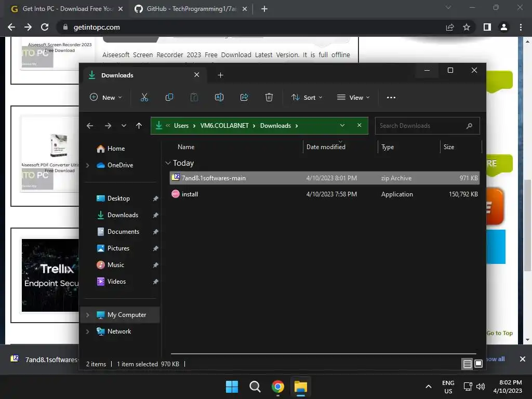The width and height of the screenshot is (532, 399).
Task: Go back with Explorer back arrow
Action: tap(90, 126)
